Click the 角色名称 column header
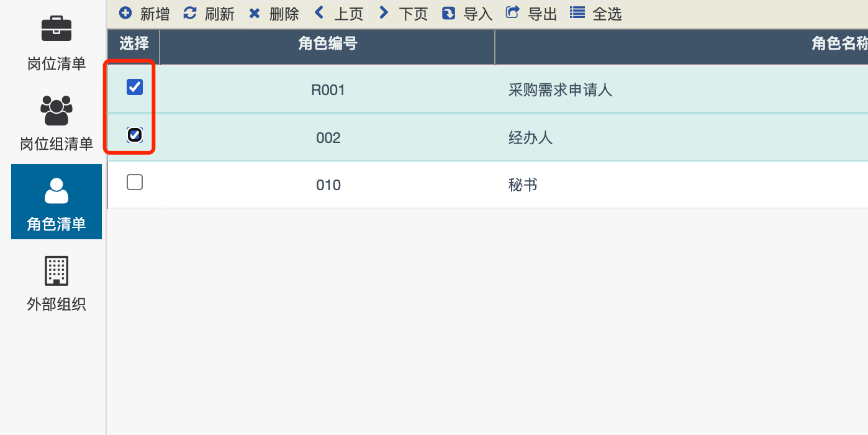Viewport: 868px width, 435px height. click(x=838, y=44)
